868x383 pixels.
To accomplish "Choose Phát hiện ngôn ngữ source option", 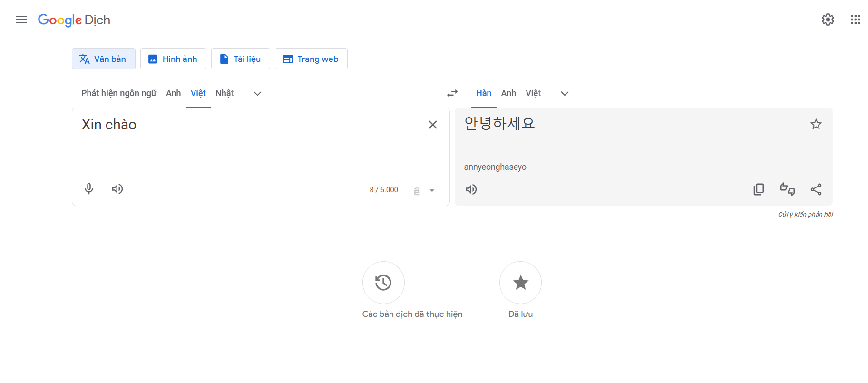I will point(119,93).
